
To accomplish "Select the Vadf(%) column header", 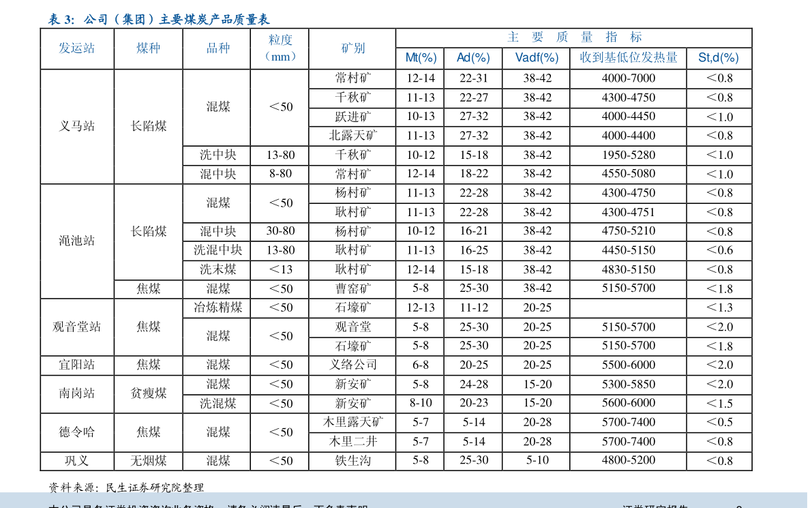I will (537, 58).
